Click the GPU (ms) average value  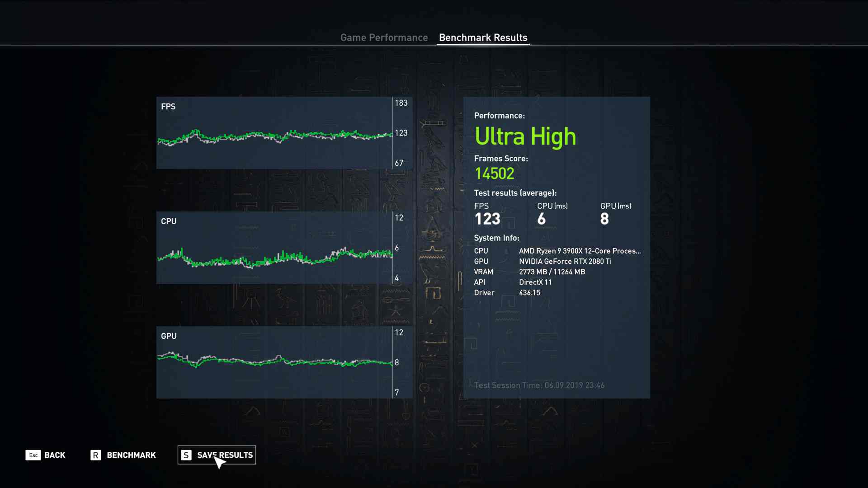pyautogui.click(x=604, y=219)
